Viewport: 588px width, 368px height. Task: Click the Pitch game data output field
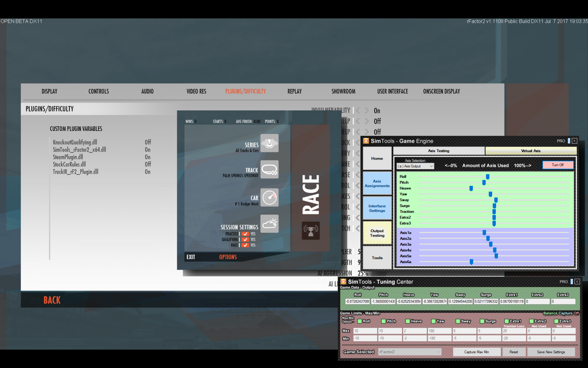click(x=383, y=301)
